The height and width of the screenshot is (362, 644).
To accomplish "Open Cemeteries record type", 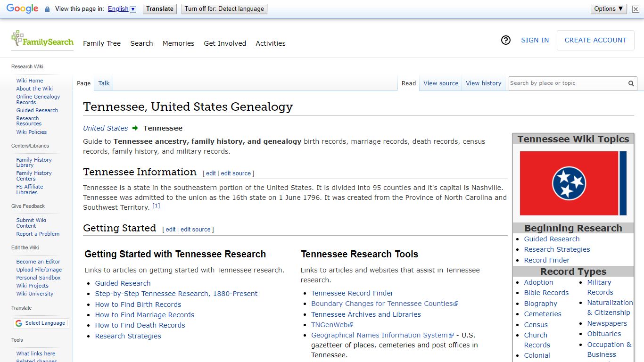I will tap(543, 314).
